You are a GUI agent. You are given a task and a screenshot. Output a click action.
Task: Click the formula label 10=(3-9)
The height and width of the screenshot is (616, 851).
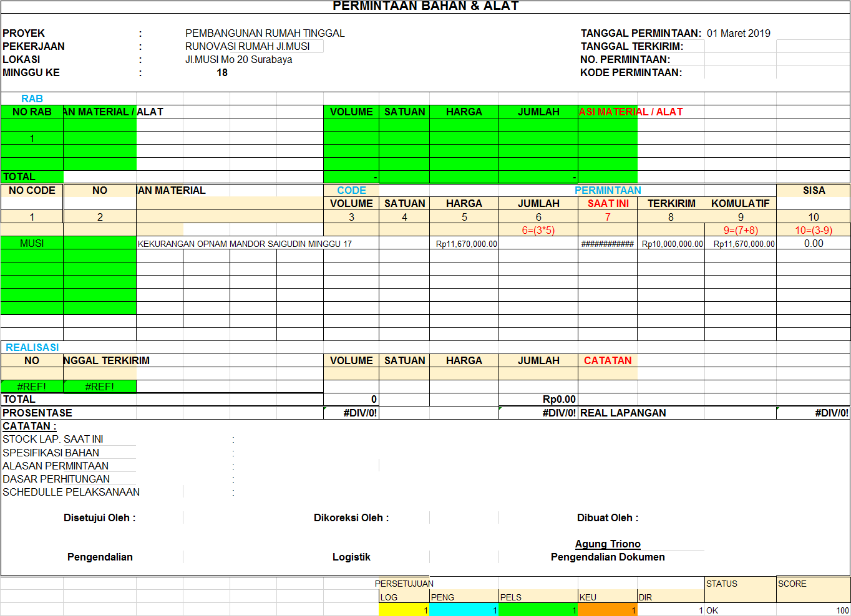(x=814, y=230)
